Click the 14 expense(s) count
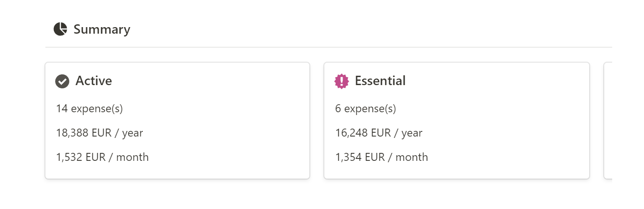The height and width of the screenshot is (209, 644). point(89,108)
